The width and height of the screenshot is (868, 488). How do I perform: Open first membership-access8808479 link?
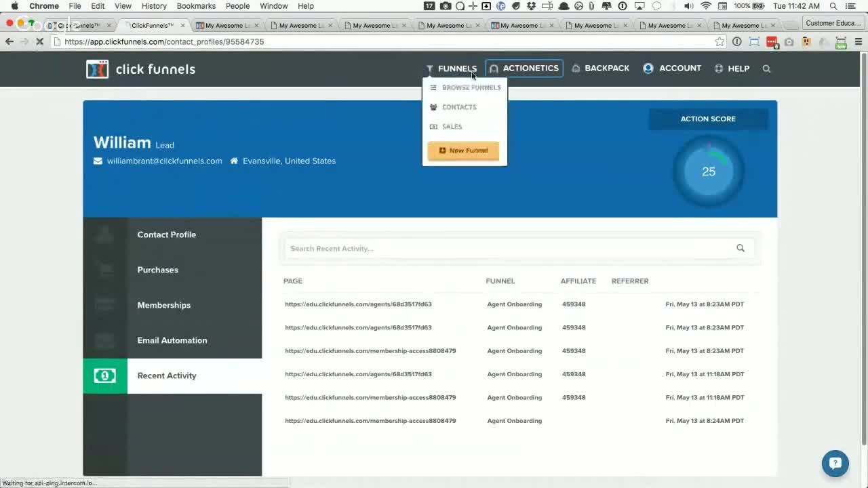370,351
